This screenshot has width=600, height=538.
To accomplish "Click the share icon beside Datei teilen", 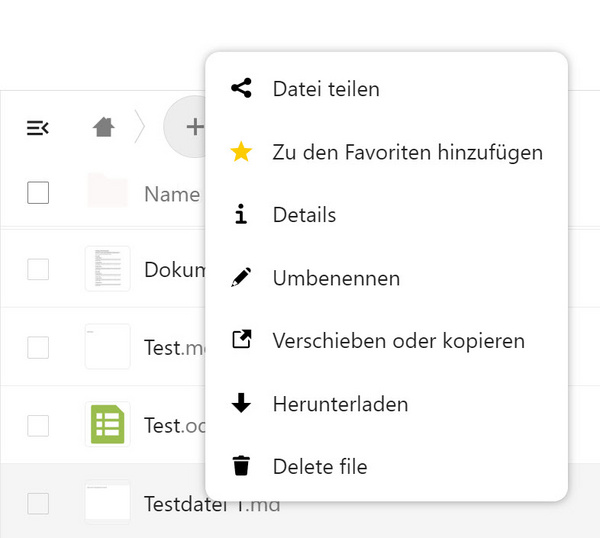I will tap(241, 89).
